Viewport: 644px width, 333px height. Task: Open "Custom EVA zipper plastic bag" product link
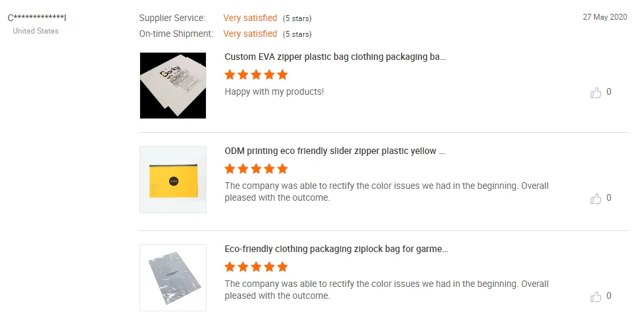(335, 57)
